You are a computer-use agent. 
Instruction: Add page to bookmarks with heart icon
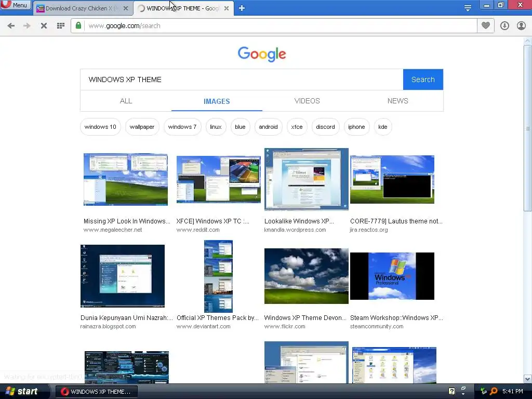[x=486, y=26]
